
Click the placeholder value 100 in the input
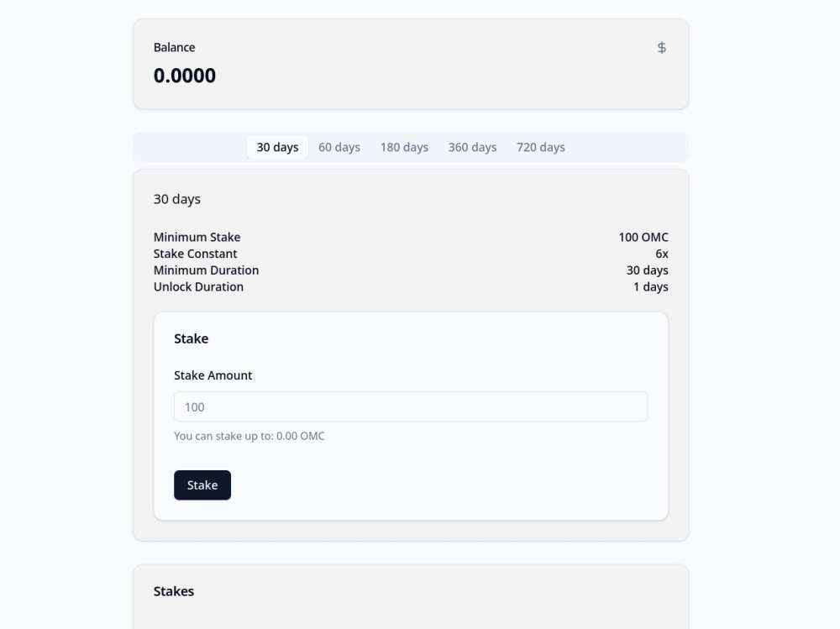coord(192,406)
